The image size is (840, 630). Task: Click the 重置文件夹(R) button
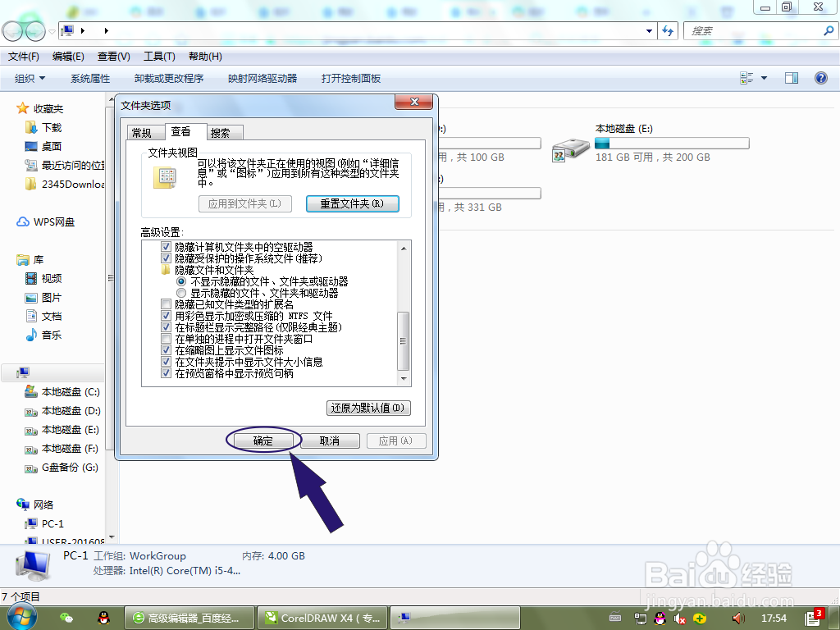[x=353, y=203]
